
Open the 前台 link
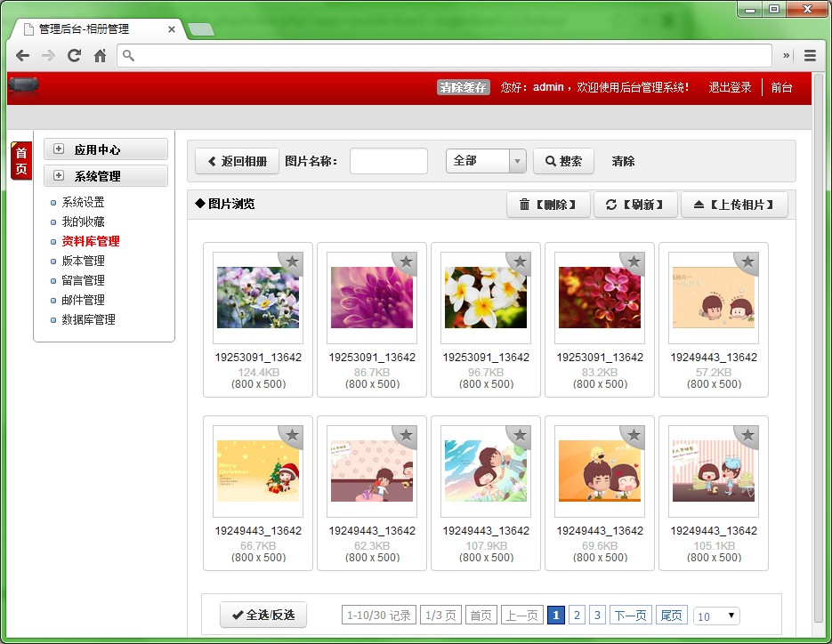click(x=781, y=87)
